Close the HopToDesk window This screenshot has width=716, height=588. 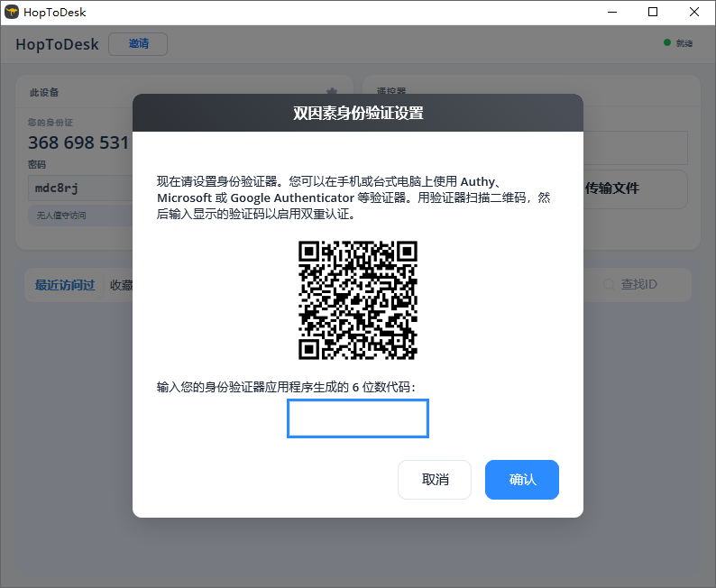694,12
